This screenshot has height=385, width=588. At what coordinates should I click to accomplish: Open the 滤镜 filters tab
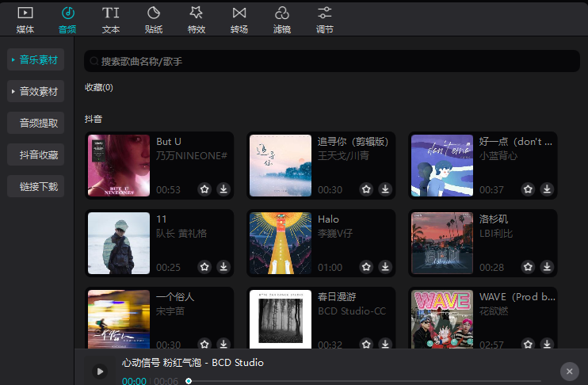coord(282,21)
